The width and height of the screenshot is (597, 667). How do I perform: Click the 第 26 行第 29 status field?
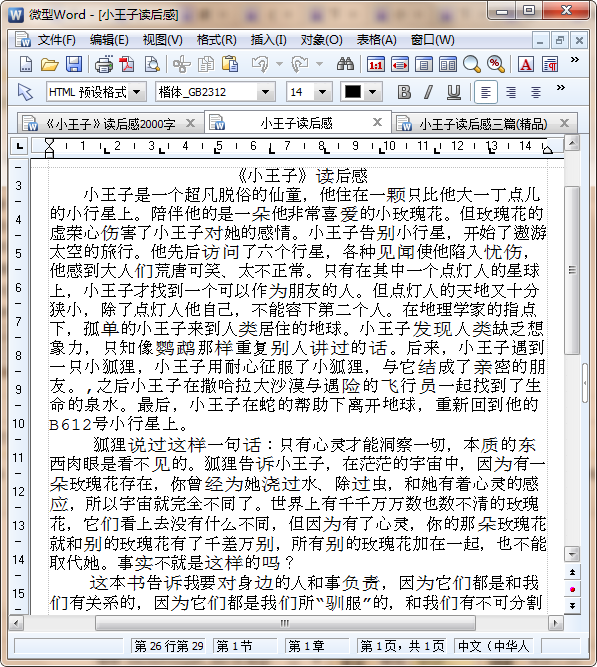coord(169,646)
